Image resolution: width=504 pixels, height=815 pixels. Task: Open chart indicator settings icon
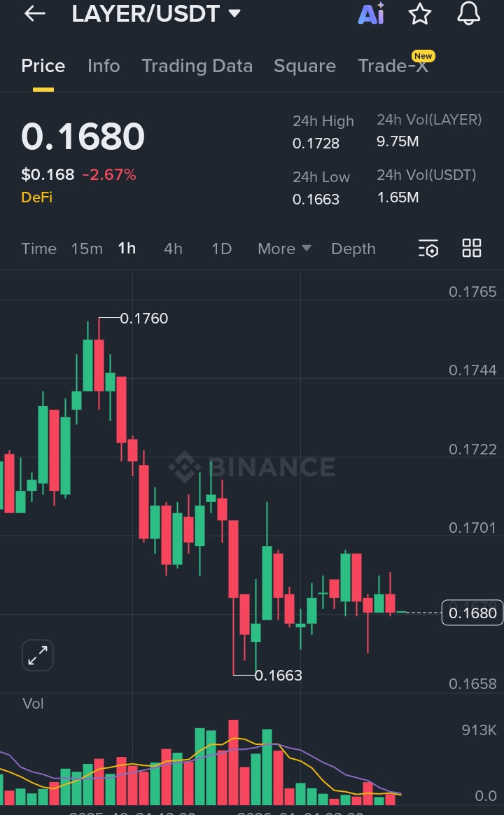[428, 249]
